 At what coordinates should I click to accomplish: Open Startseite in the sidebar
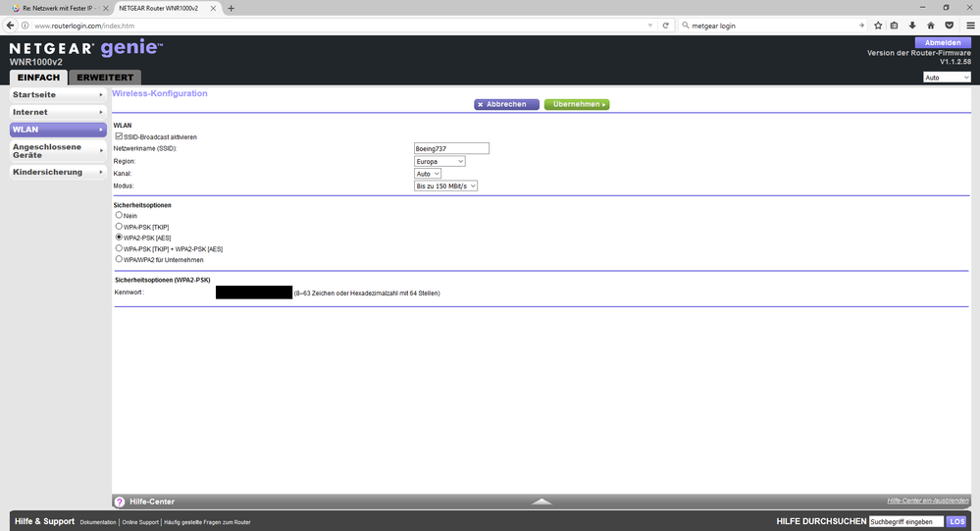pyautogui.click(x=58, y=94)
